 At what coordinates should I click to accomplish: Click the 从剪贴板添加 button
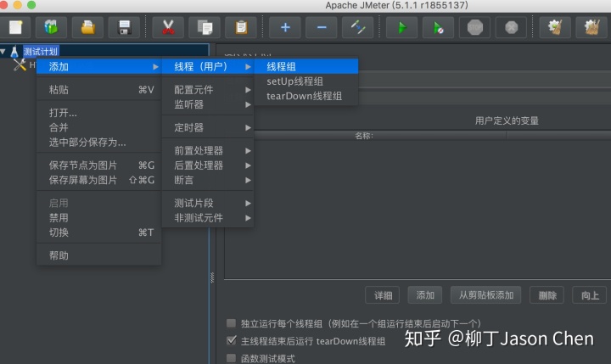486,295
